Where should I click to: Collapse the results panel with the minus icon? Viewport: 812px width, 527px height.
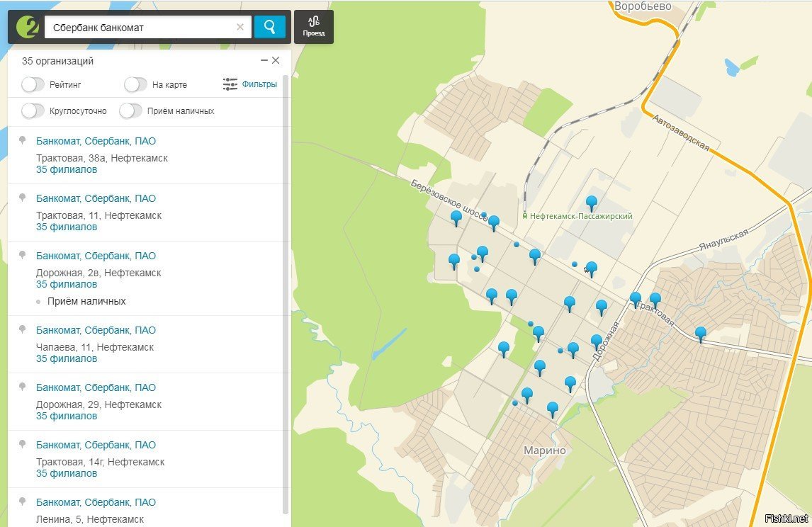point(264,61)
